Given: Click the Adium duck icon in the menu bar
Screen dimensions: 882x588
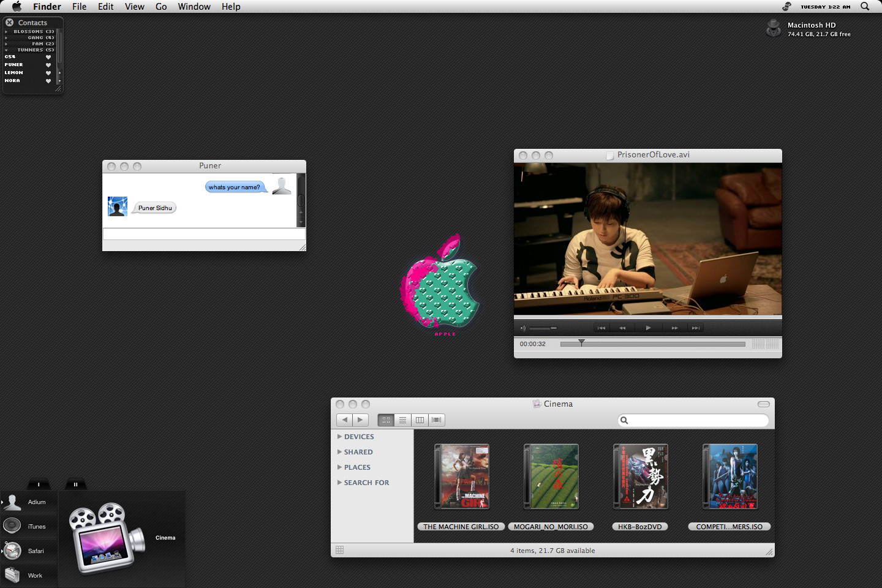Looking at the screenshot, I should pyautogui.click(x=786, y=6).
